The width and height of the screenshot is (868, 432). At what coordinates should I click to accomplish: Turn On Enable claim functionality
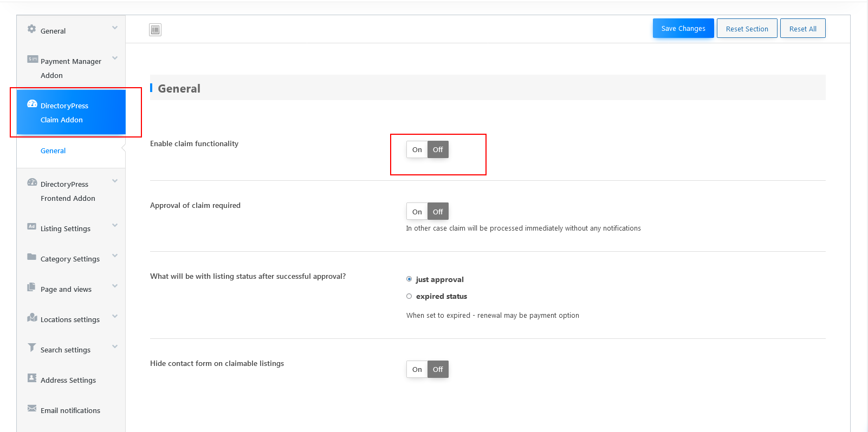click(417, 149)
